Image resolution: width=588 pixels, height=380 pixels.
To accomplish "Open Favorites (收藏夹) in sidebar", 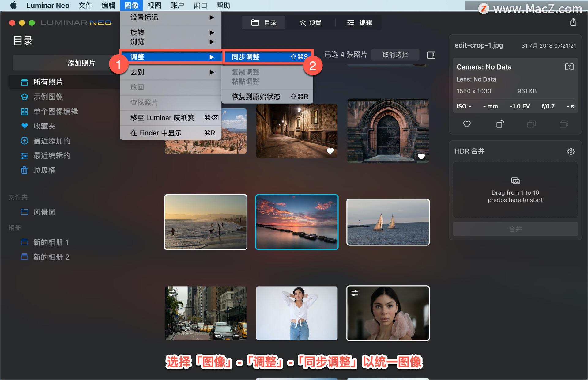I will [44, 126].
